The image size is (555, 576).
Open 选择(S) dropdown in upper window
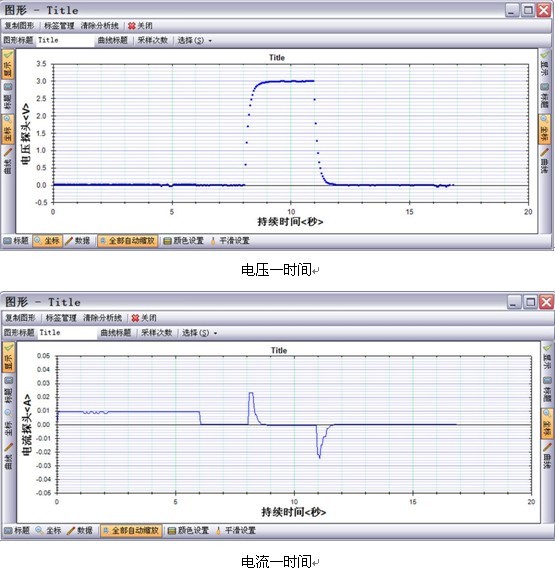point(195,40)
